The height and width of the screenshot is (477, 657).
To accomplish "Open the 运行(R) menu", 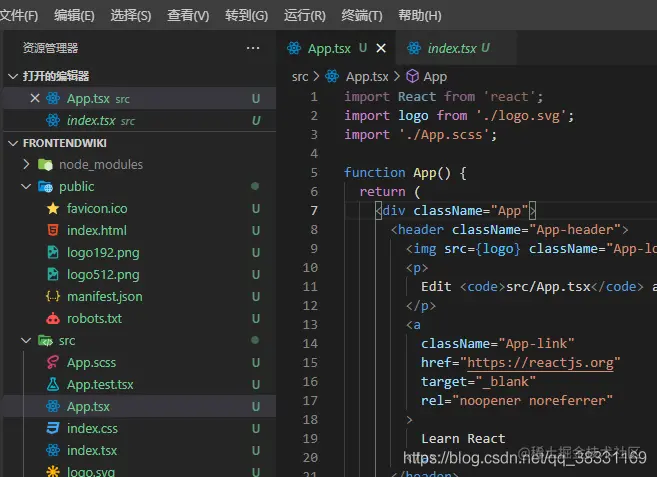I will (x=305, y=16).
